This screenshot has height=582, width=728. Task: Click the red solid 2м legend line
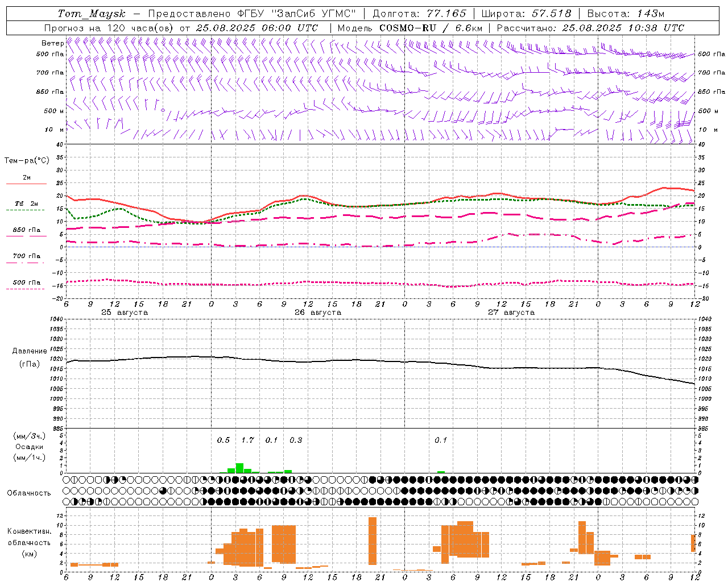click(x=26, y=184)
